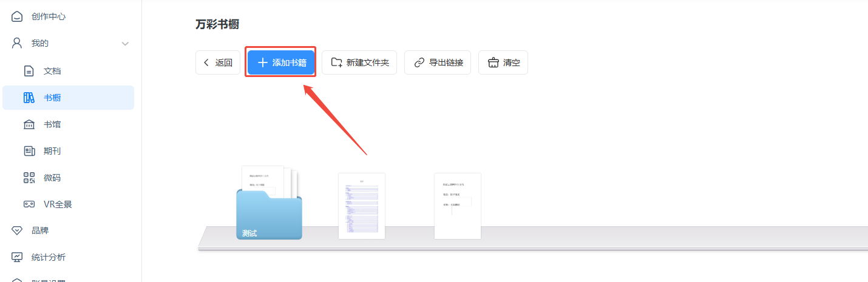Open 统计分析 chart icon

[x=17, y=257]
